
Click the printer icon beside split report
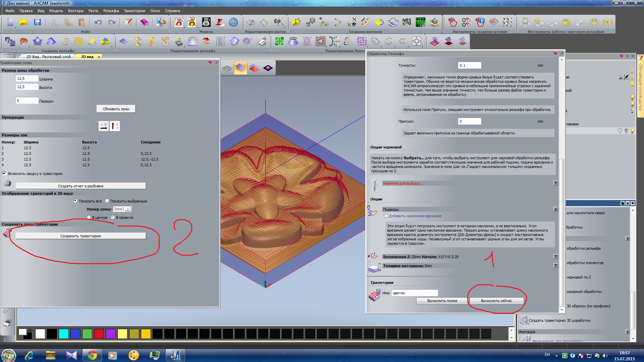[x=8, y=183]
